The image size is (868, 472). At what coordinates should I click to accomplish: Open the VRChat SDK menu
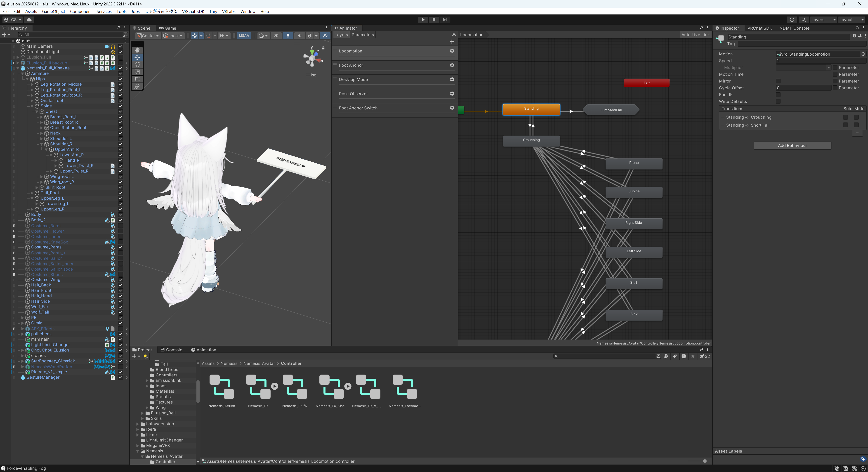click(x=193, y=12)
